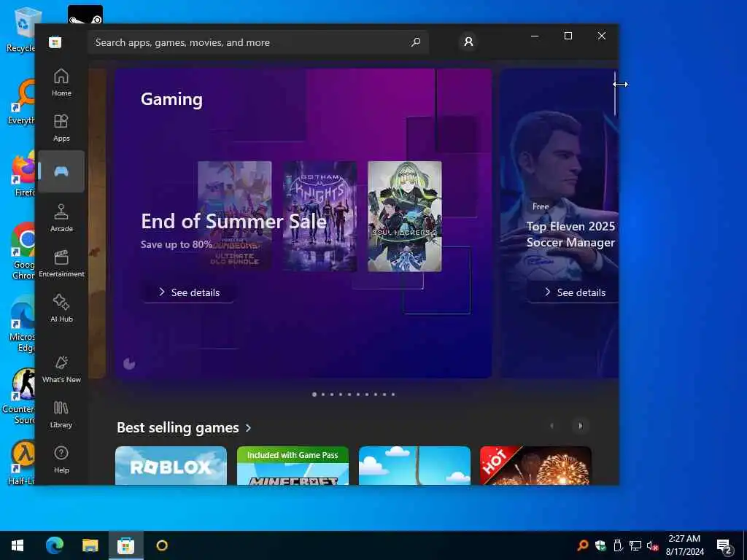Open the user account profile icon
Screen dimensions: 747x560
(469, 42)
